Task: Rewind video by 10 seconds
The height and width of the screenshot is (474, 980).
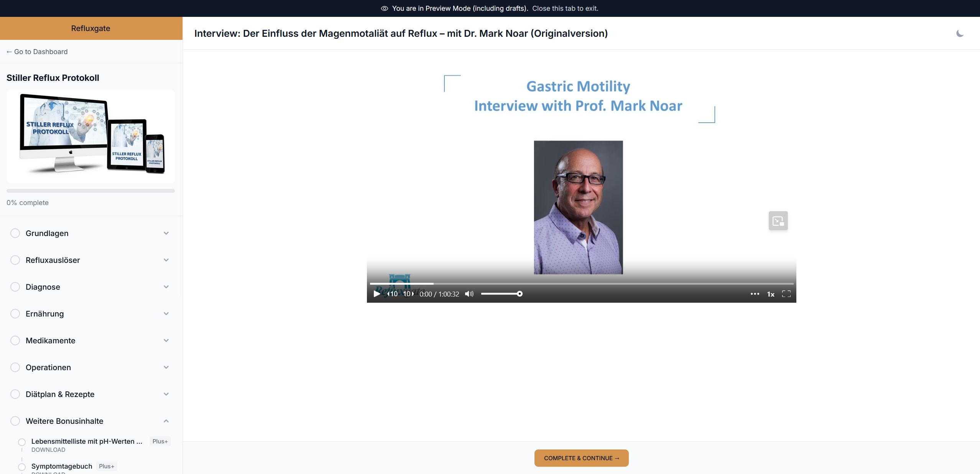Action: [x=392, y=294]
